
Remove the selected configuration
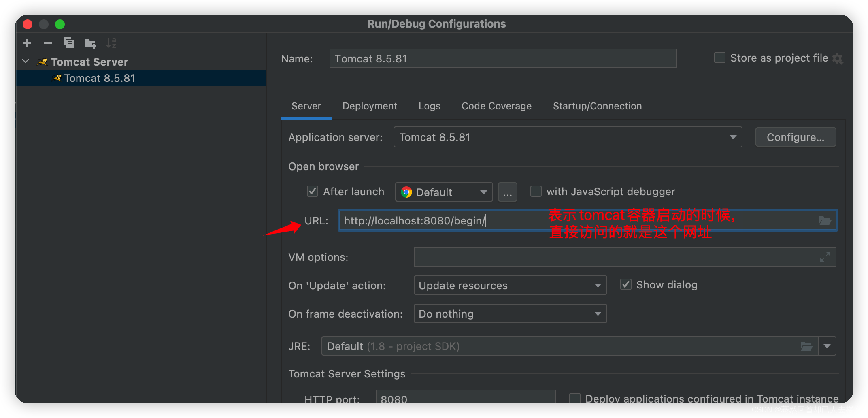tap(47, 43)
